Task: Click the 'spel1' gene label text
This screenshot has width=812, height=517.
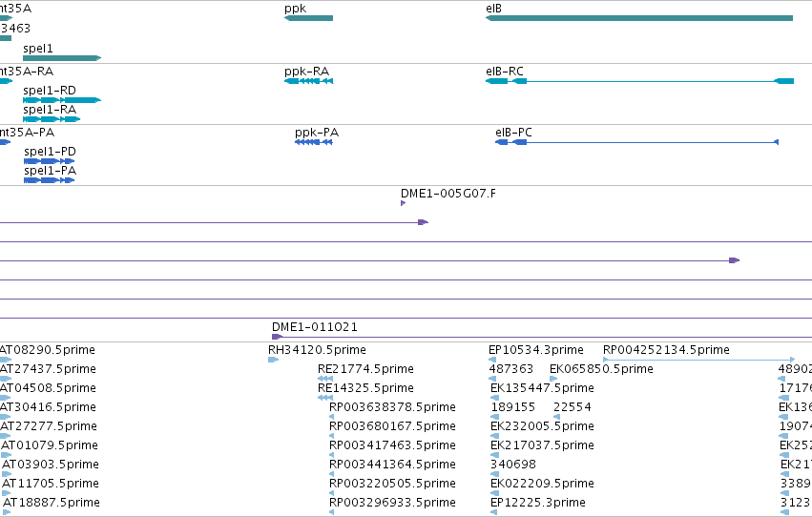Action: 38,48
